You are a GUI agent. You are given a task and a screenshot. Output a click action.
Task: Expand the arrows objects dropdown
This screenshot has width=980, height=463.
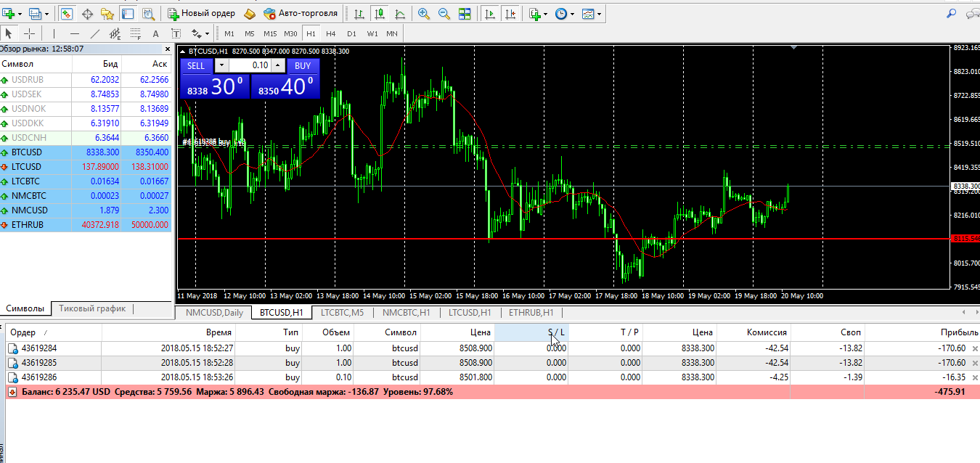coord(207,33)
